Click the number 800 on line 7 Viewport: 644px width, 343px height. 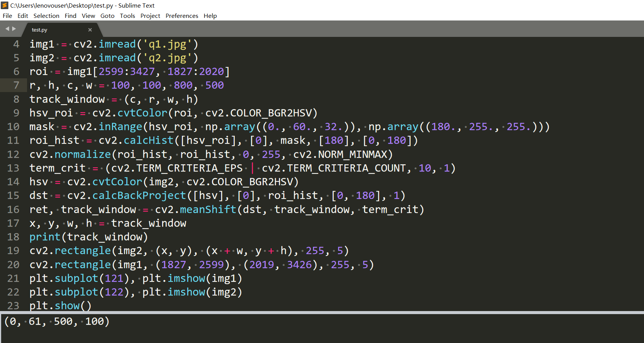coord(183,85)
